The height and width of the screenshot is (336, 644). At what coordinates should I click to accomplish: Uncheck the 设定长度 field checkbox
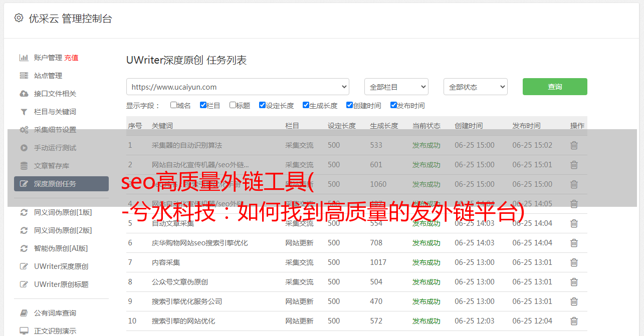click(262, 105)
